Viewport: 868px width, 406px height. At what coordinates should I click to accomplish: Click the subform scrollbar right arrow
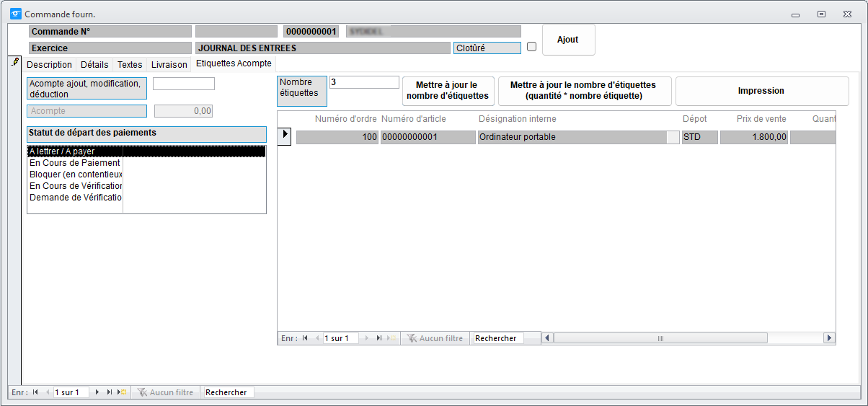pos(829,338)
